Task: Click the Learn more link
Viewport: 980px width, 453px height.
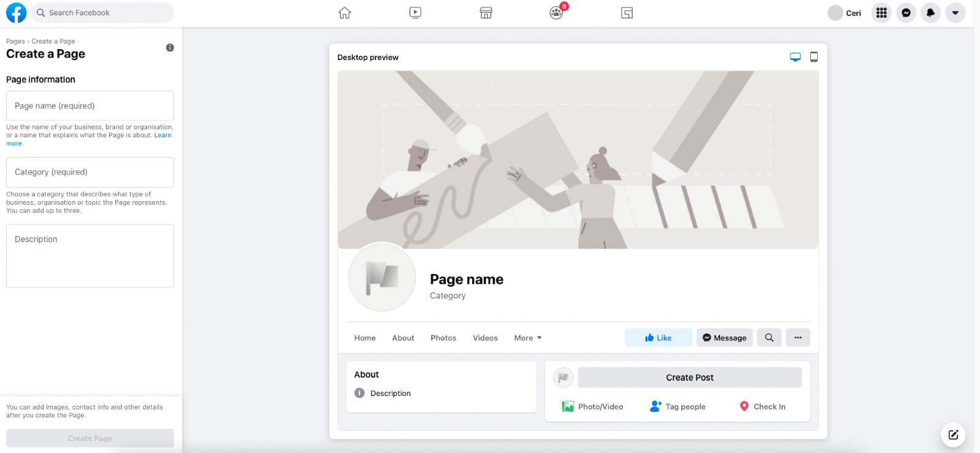Action: click(162, 135)
